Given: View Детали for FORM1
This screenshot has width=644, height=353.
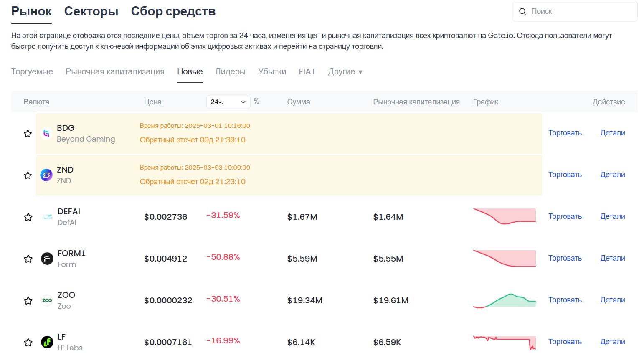Looking at the screenshot, I should click(x=613, y=258).
